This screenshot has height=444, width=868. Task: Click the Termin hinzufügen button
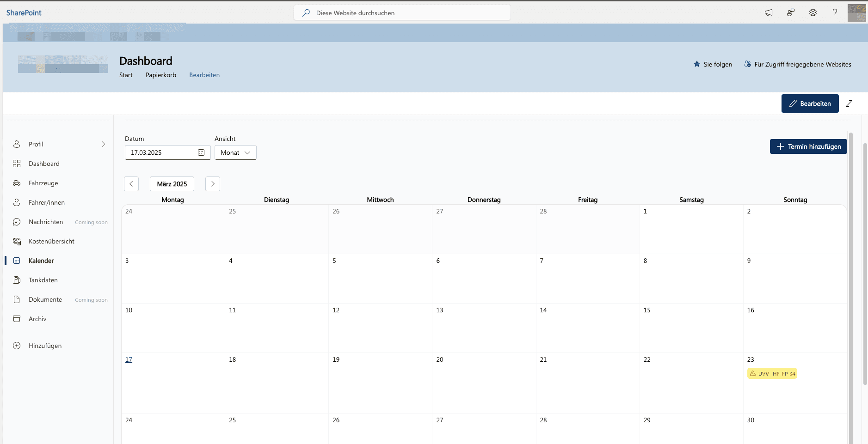point(808,146)
